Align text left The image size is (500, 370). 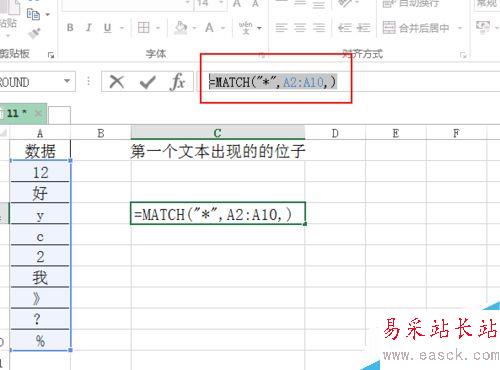click(281, 28)
